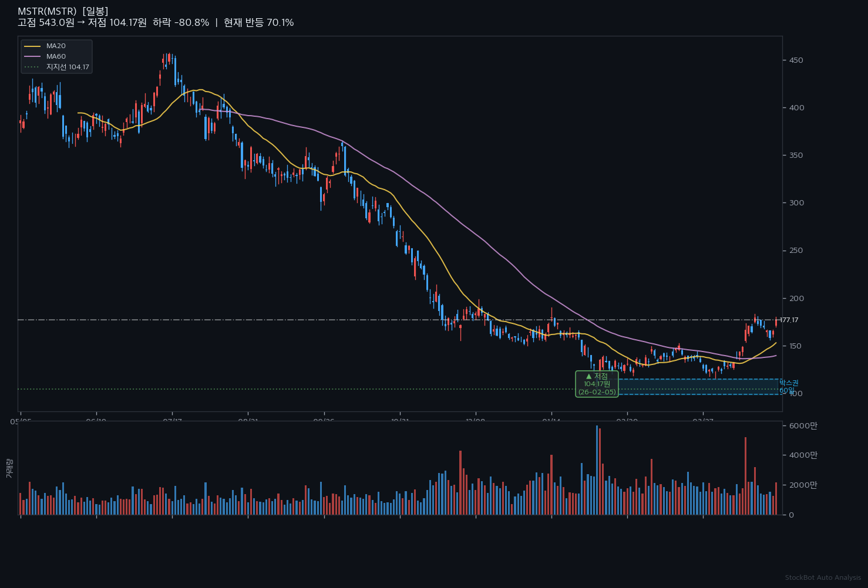Click the rotated 거래량 volume axis title
The width and height of the screenshot is (868, 588).
click(9, 468)
